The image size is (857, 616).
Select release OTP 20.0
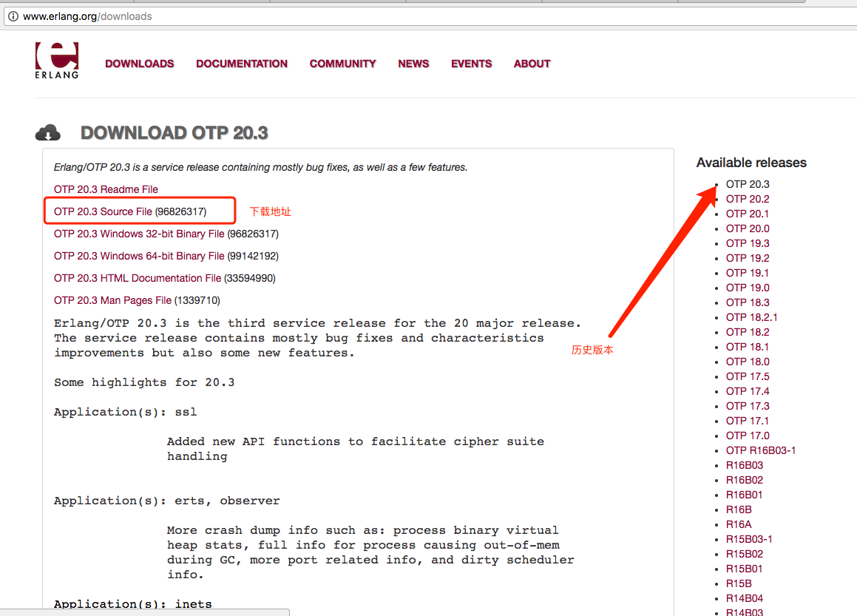click(x=747, y=229)
